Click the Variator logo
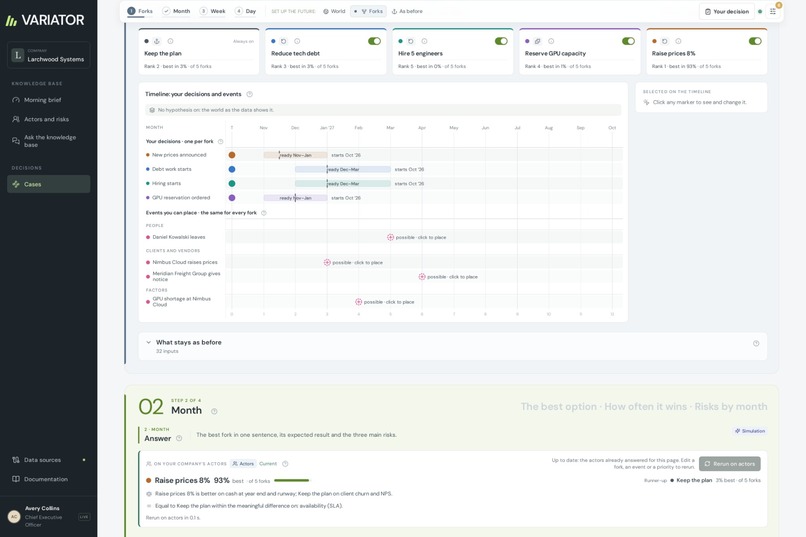The image size is (806, 537). click(45, 20)
